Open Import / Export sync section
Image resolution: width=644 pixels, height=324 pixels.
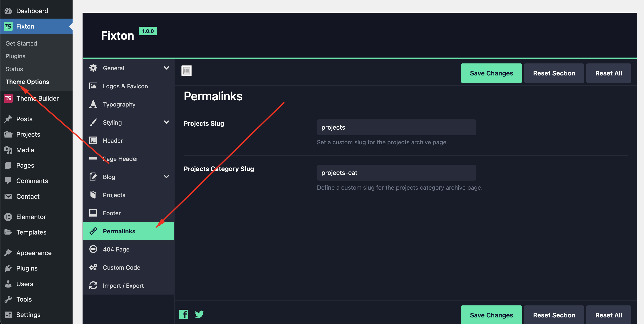tap(123, 285)
